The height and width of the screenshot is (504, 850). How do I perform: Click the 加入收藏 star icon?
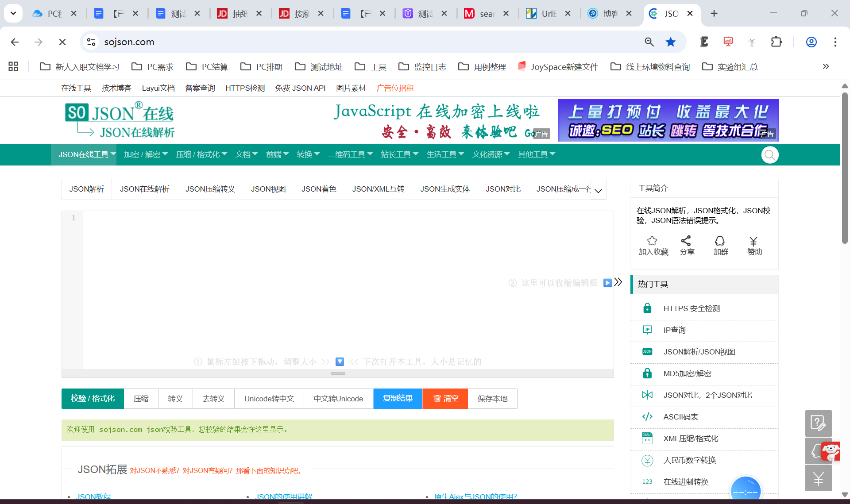tap(652, 241)
